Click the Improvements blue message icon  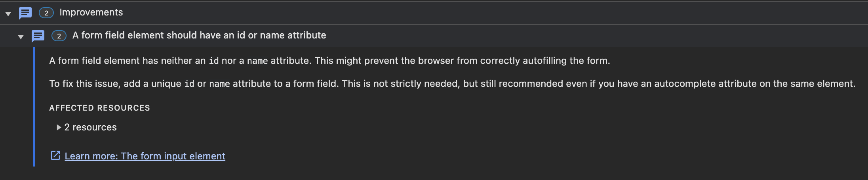(x=25, y=13)
